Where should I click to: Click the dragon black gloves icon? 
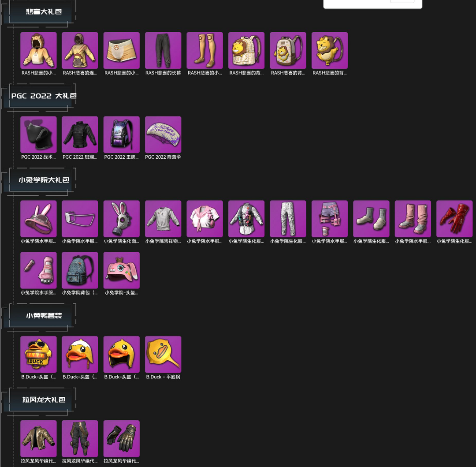point(122,438)
